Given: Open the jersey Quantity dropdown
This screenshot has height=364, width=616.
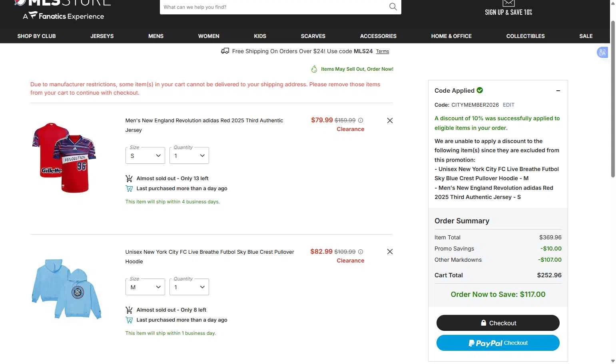Looking at the screenshot, I should tap(189, 155).
